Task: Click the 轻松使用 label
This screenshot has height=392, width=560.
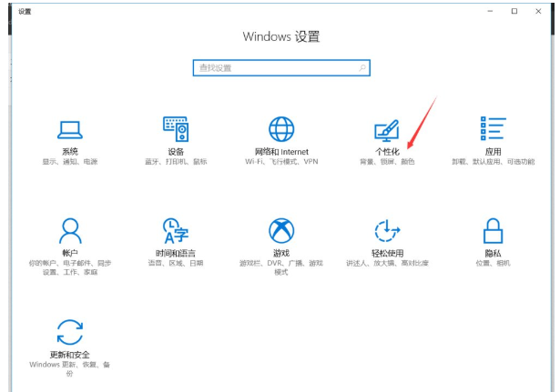Action: (388, 253)
